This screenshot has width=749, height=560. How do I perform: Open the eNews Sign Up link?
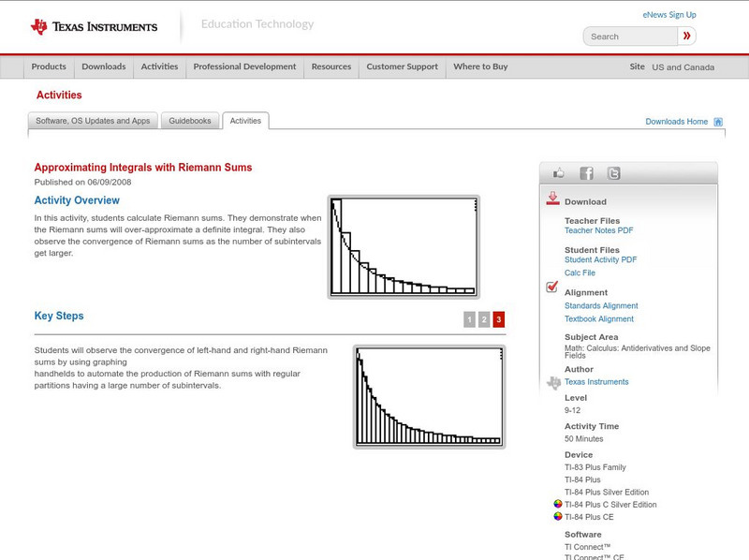tap(669, 15)
